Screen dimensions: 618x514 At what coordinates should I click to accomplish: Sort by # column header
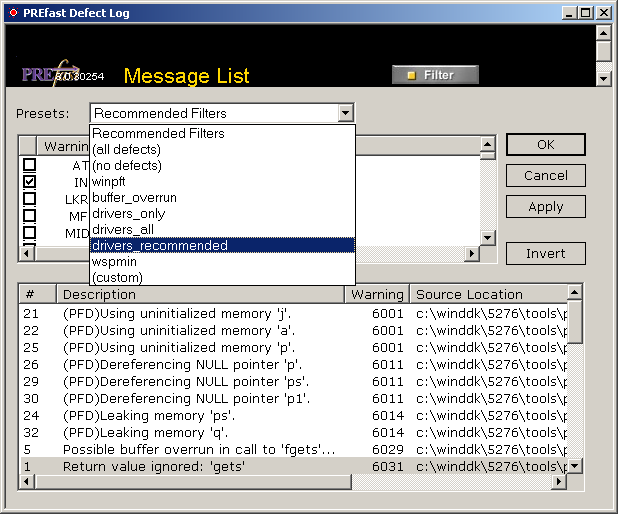[x=38, y=294]
